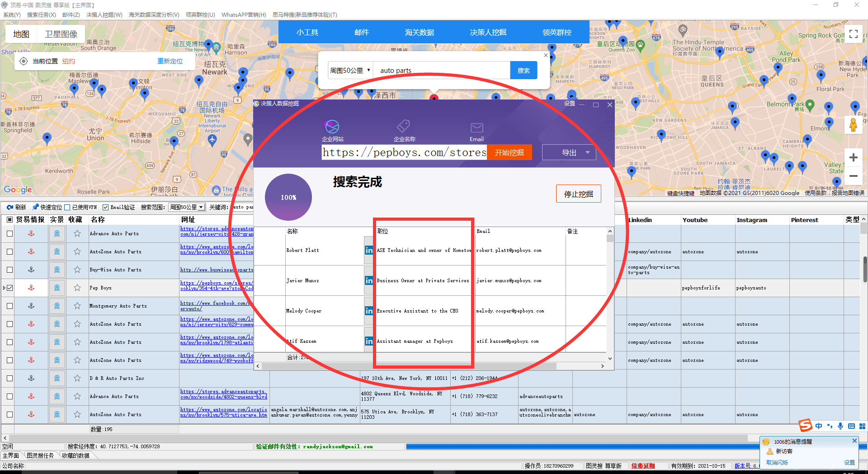Uncheck the Email验证 checkbox
868x474 pixels.
point(105,207)
